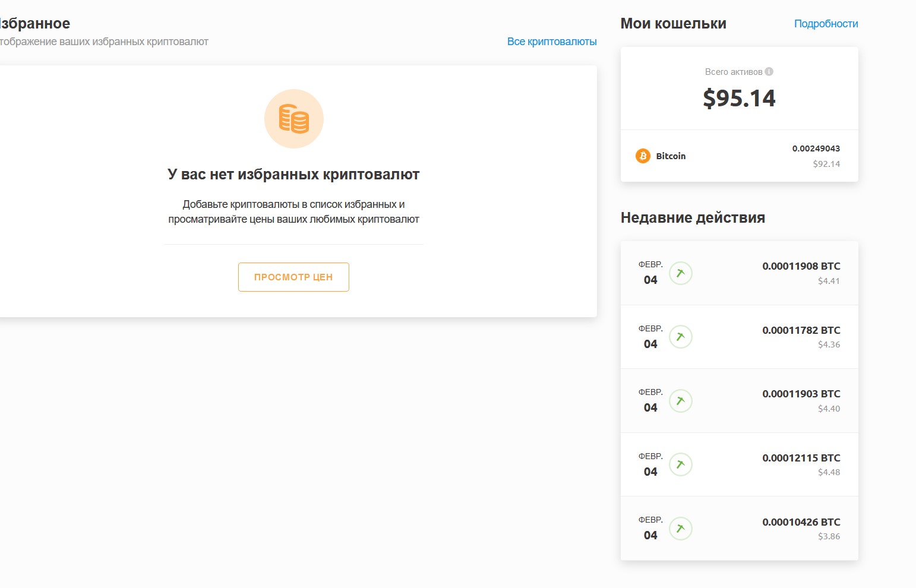Image resolution: width=916 pixels, height=588 pixels.
Task: Open the 0.00011782 BTC transaction
Action: coord(801,330)
